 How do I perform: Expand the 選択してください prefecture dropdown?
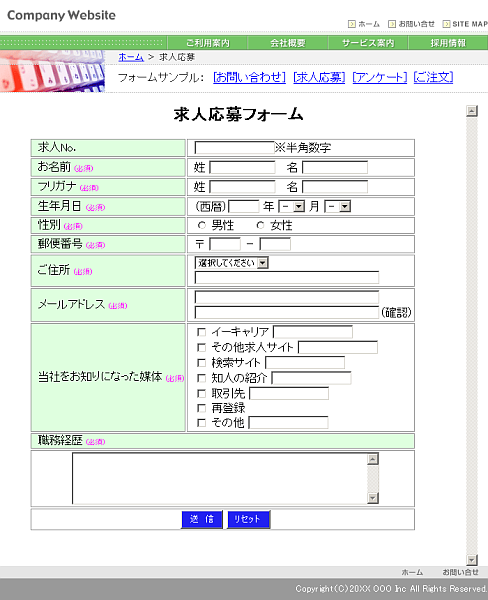tap(232, 263)
